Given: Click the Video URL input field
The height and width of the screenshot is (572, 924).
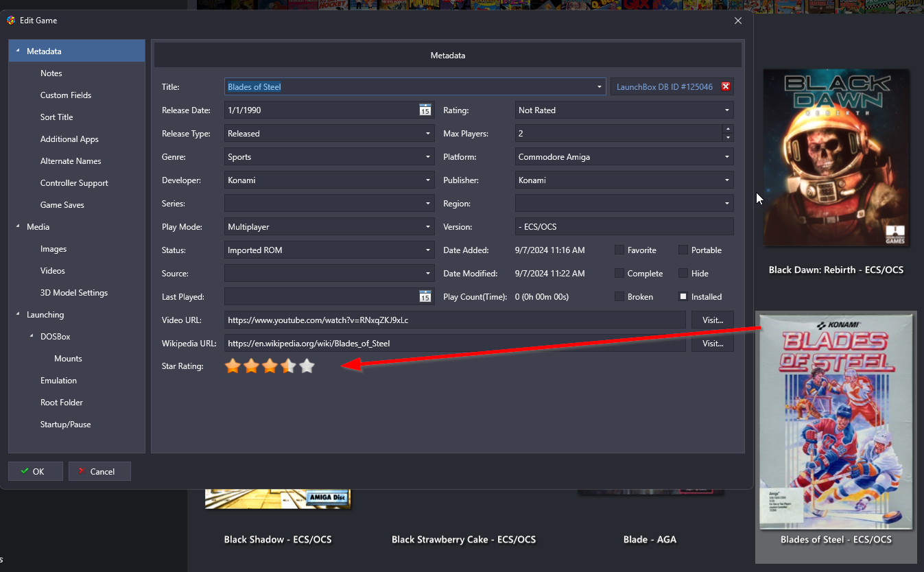Looking at the screenshot, I should tap(455, 320).
